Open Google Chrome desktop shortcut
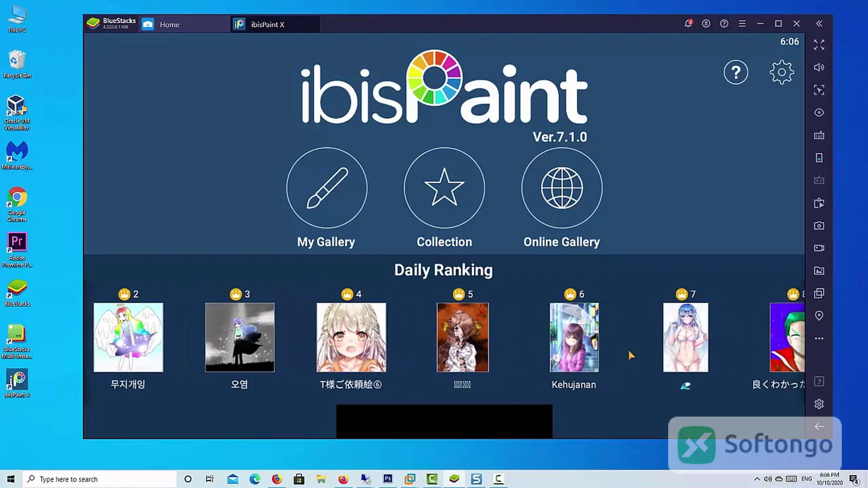The image size is (868, 488). (17, 203)
